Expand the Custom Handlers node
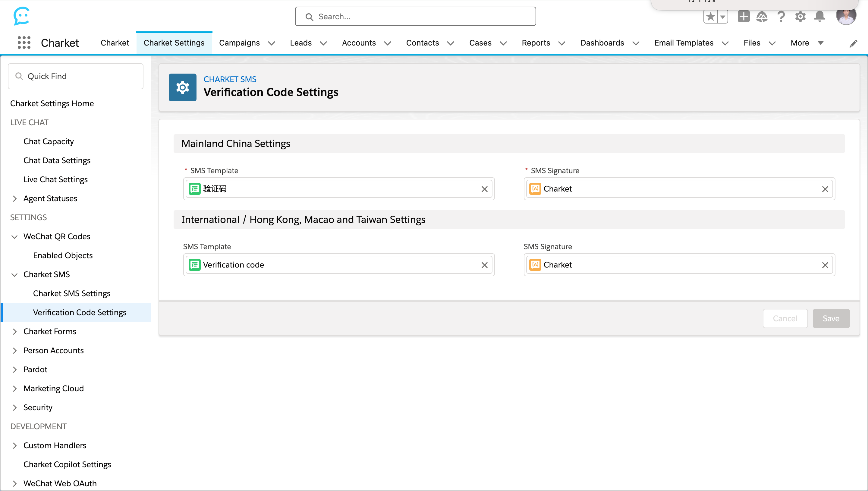This screenshot has width=868, height=491. pos(14,446)
